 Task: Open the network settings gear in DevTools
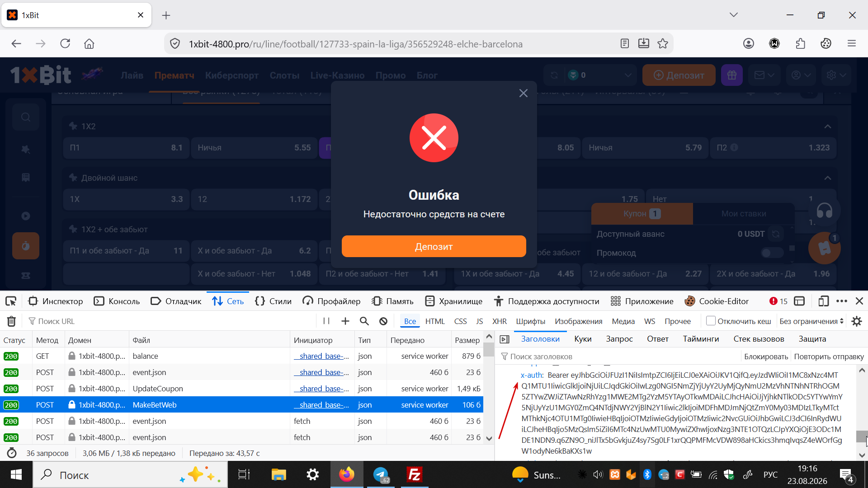[857, 321]
